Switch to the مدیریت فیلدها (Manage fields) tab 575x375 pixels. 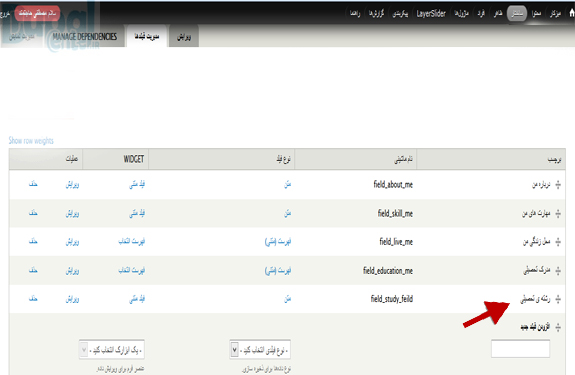pos(147,37)
